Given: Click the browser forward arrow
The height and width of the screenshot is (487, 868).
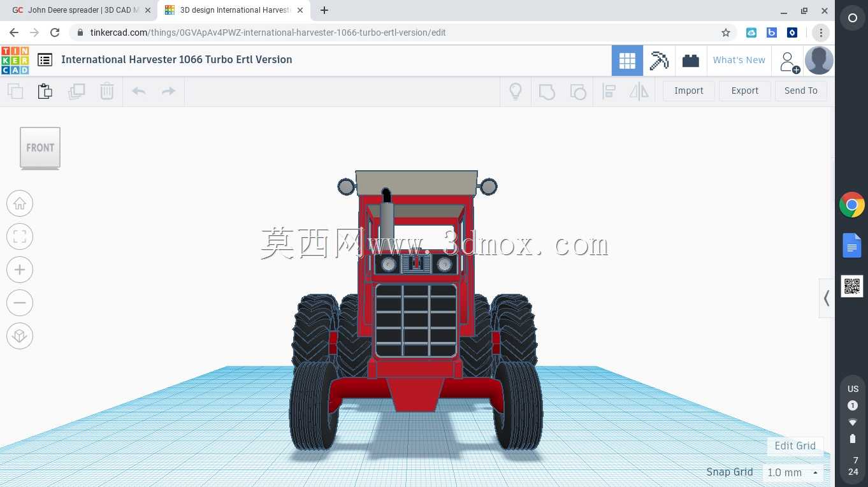Looking at the screenshot, I should coord(34,33).
